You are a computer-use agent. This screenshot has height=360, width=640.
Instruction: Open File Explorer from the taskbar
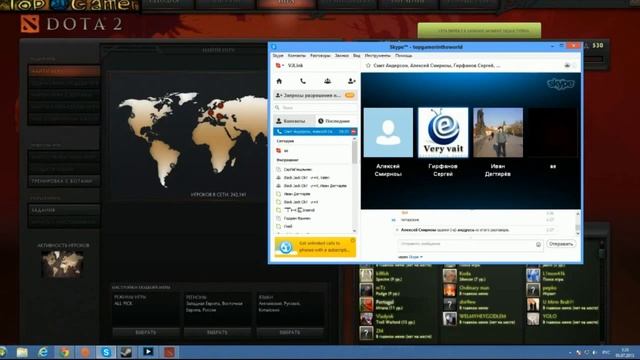pos(22,352)
